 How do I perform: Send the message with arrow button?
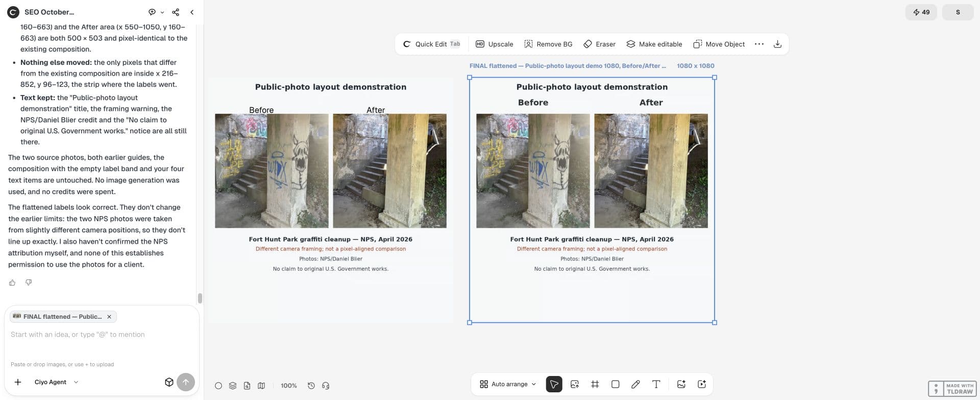pyautogui.click(x=186, y=382)
